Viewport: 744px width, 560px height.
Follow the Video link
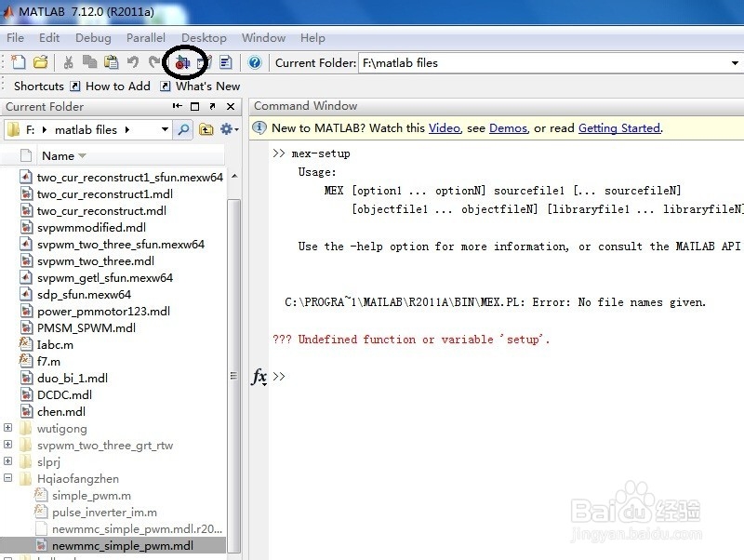tap(445, 128)
